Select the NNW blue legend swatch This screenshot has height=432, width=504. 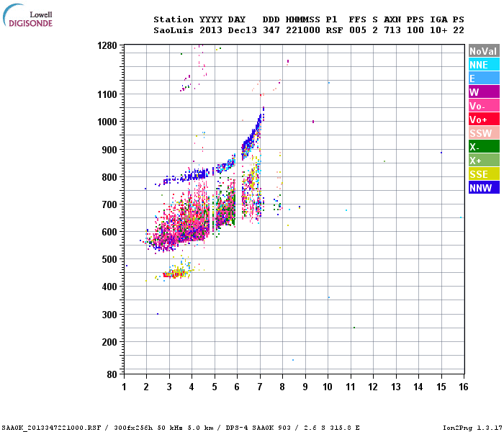click(x=484, y=188)
